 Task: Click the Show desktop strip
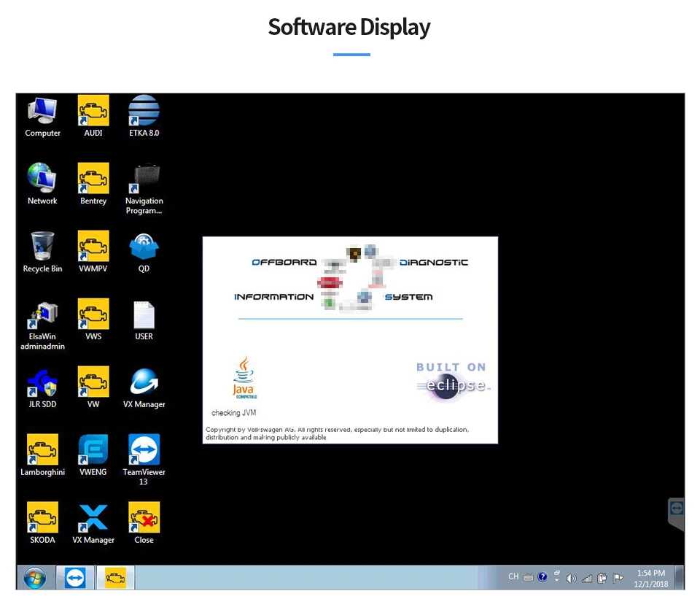pos(680,578)
